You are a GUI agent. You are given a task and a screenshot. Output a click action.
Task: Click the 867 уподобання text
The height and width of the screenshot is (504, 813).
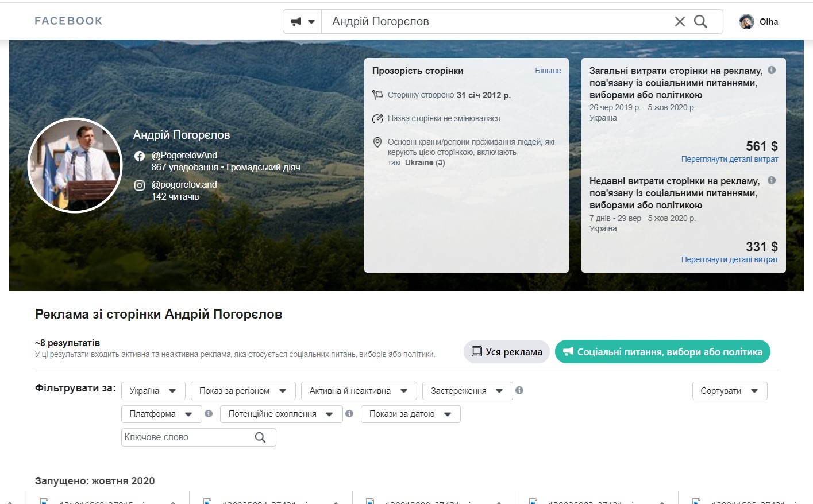click(184, 167)
